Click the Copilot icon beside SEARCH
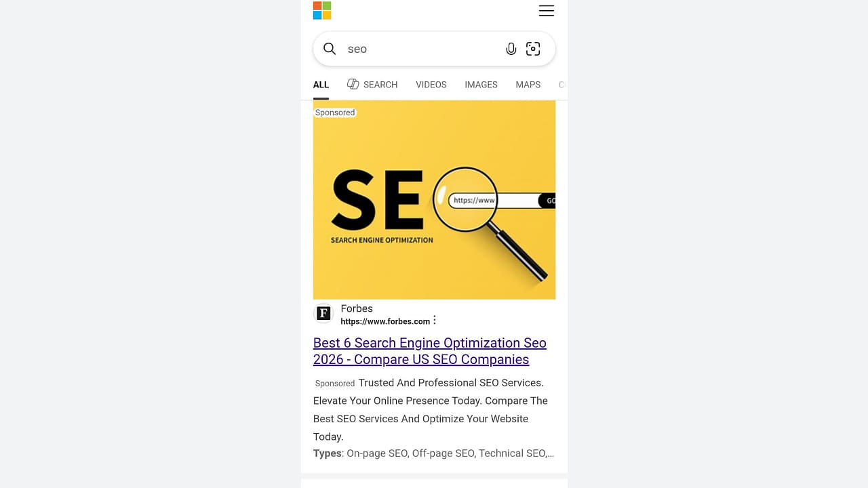 [353, 84]
